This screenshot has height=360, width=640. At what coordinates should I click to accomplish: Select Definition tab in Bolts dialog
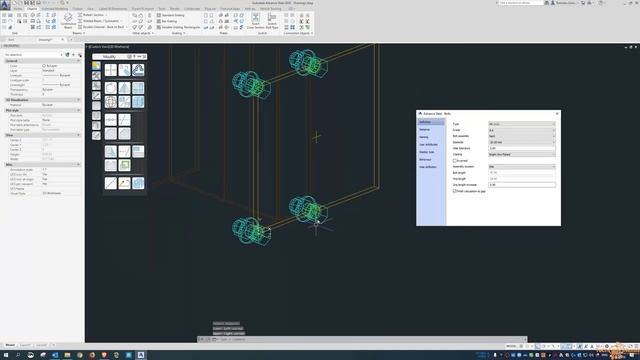pyautogui.click(x=431, y=122)
